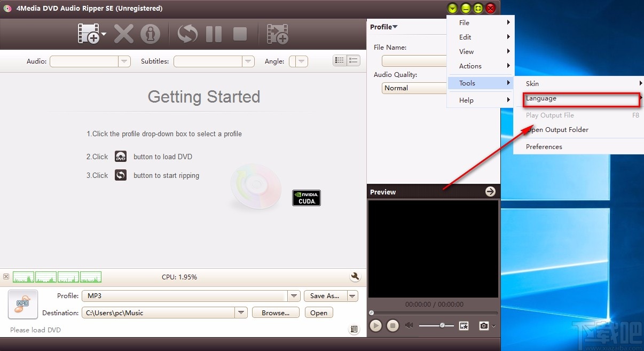This screenshot has height=351, width=644.
Task: Switch to detailed list view
Action: pyautogui.click(x=340, y=60)
